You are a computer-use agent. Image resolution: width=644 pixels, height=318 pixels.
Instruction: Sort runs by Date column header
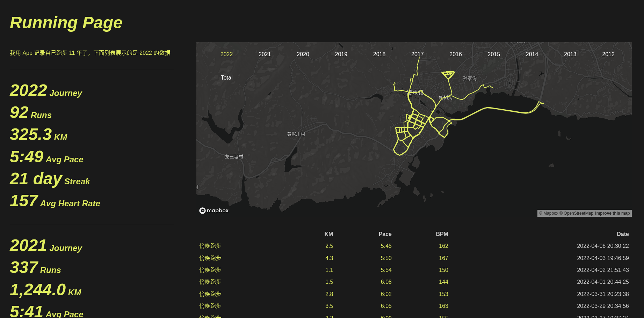pyautogui.click(x=622, y=234)
